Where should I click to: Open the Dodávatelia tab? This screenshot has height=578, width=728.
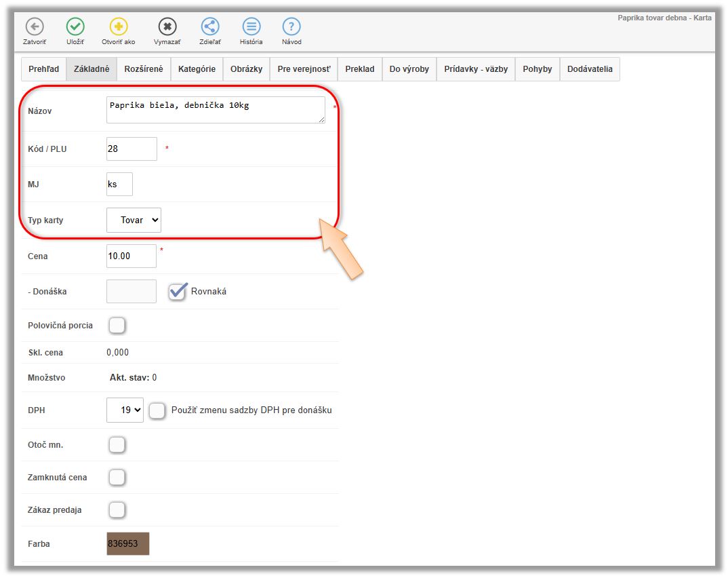(x=590, y=69)
